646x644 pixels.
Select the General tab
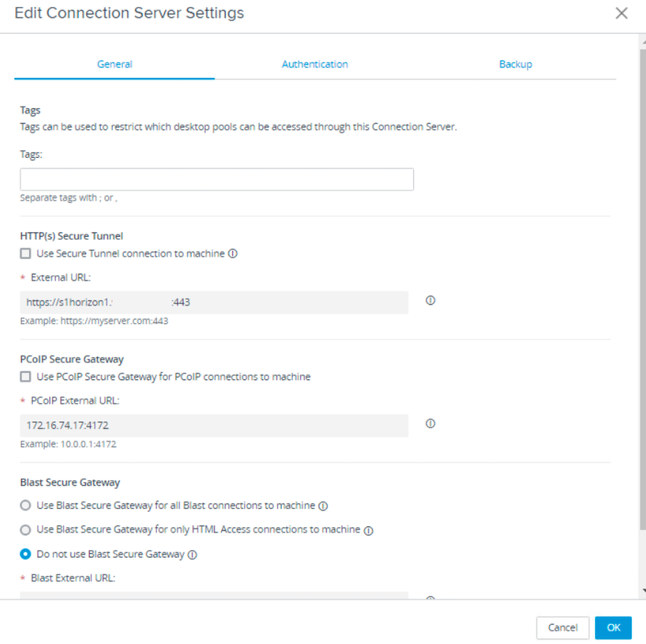[114, 64]
